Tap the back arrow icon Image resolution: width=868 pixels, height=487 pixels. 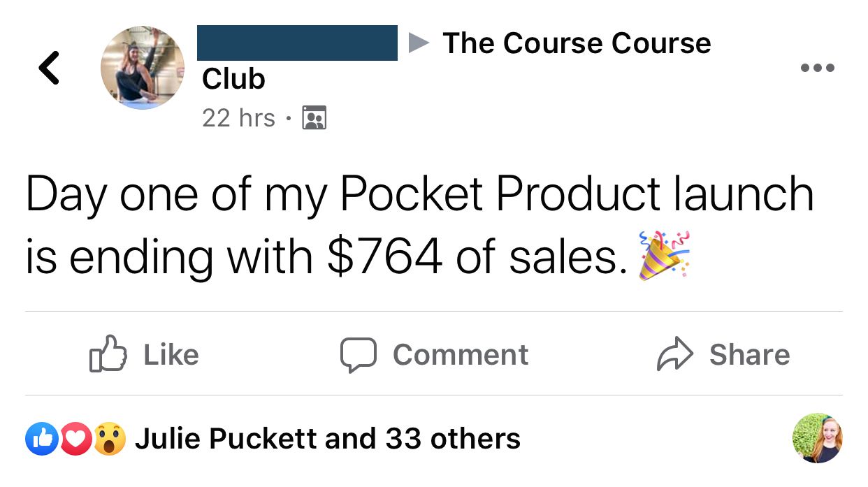[48, 68]
